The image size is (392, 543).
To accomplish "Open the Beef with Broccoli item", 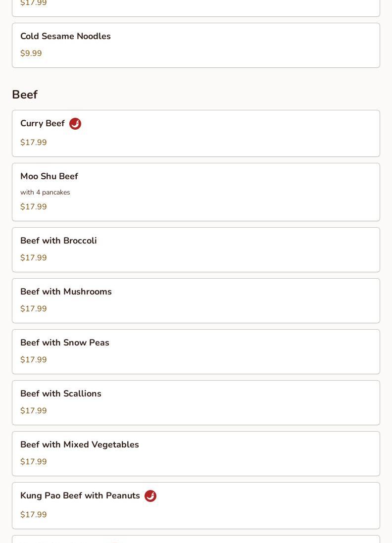I will [58, 241].
